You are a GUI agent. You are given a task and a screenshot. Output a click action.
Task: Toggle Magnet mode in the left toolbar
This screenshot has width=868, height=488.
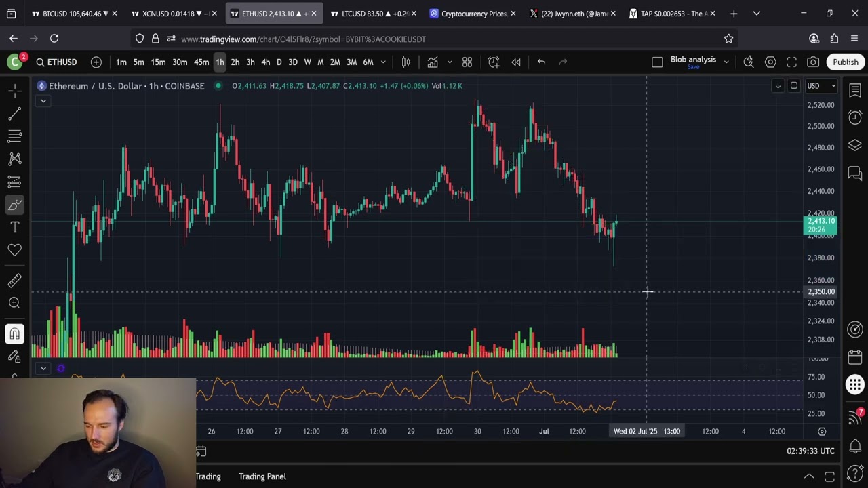pos(14,333)
